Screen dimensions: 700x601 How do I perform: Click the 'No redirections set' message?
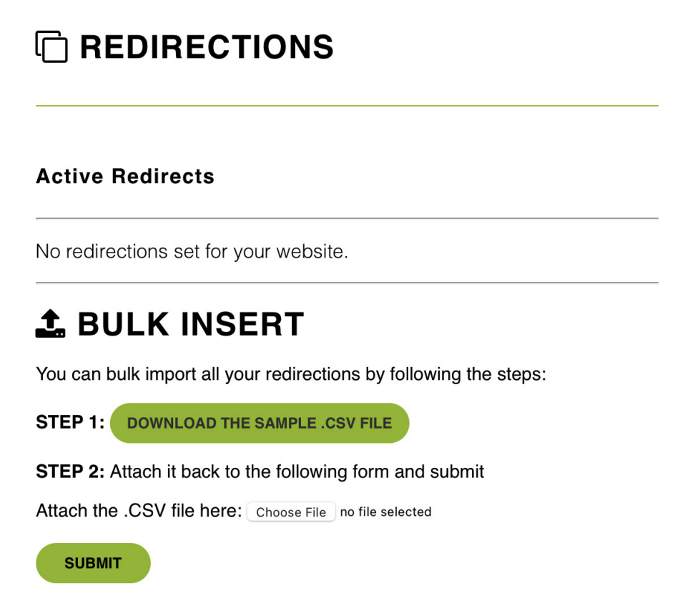click(x=192, y=252)
